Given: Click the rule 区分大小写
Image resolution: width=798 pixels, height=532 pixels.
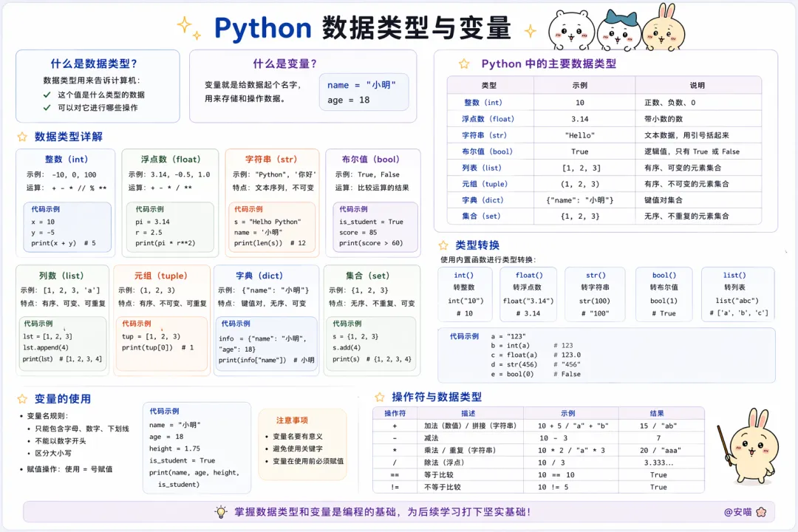Looking at the screenshot, I should (53, 453).
